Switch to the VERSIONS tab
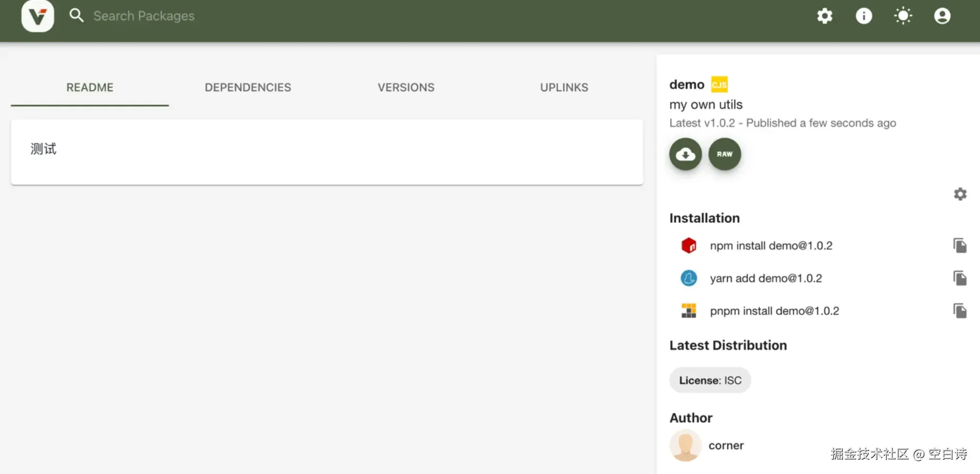The image size is (980, 474). [406, 87]
